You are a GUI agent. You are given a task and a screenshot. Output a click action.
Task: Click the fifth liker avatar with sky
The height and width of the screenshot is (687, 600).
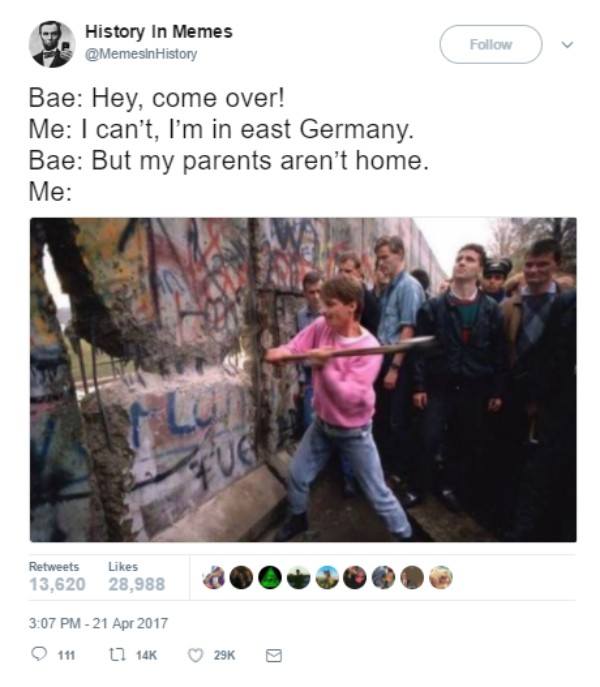[327, 577]
